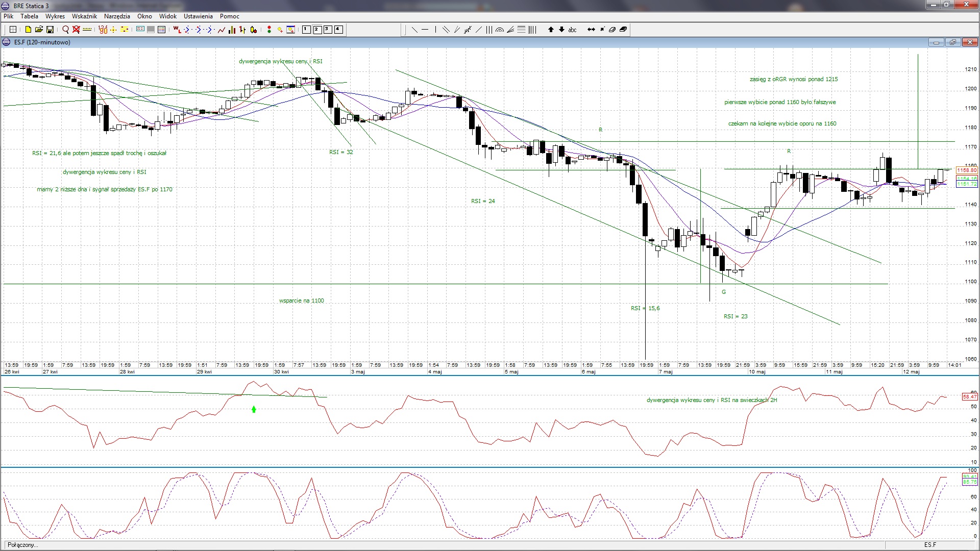Viewport: 980px width, 551px height.
Task: Select the trend line drawing tool
Action: [414, 30]
